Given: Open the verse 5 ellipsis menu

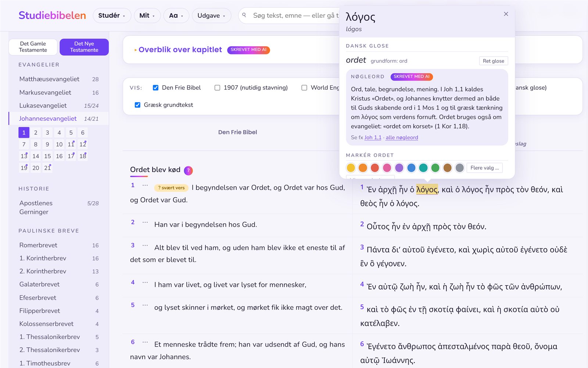Looking at the screenshot, I should click(x=145, y=305).
